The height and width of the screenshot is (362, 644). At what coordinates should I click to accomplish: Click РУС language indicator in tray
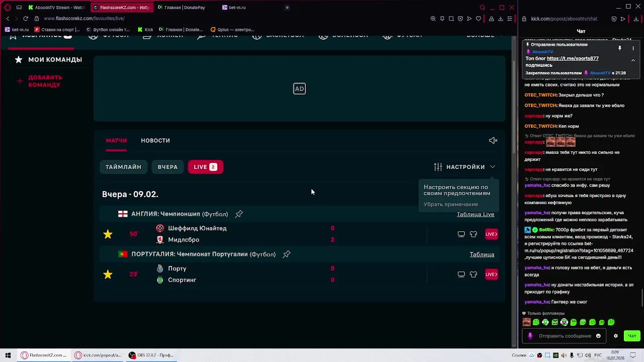[x=598, y=355]
